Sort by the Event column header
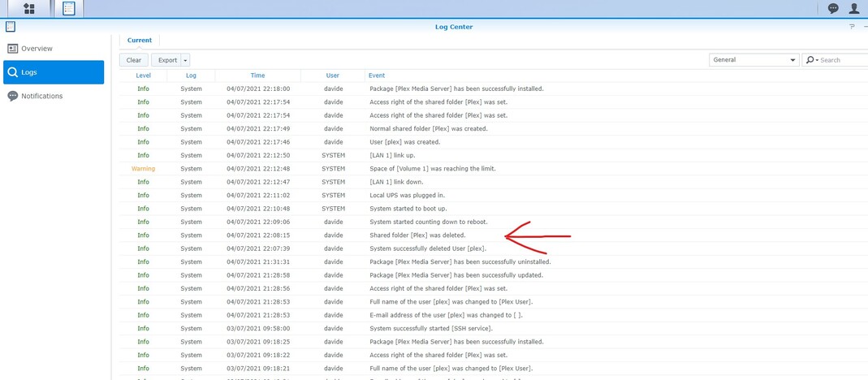 [377, 76]
